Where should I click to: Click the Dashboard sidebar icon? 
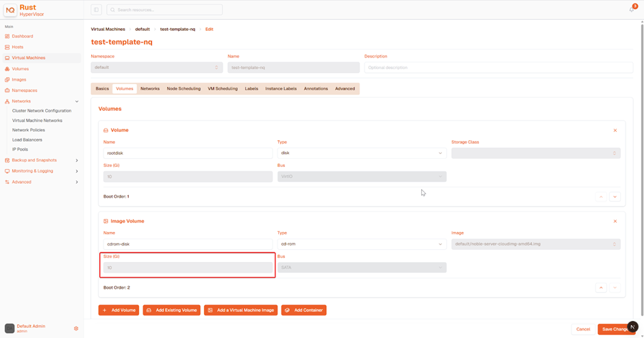tap(7, 36)
